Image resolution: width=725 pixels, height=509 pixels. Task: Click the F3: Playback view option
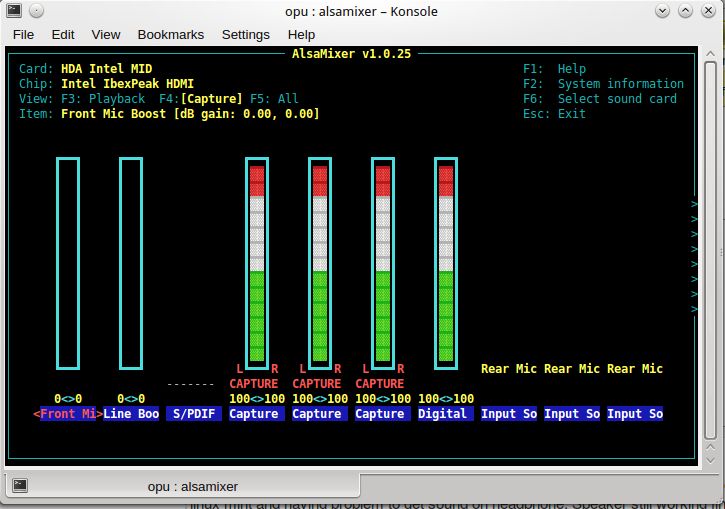[103, 98]
